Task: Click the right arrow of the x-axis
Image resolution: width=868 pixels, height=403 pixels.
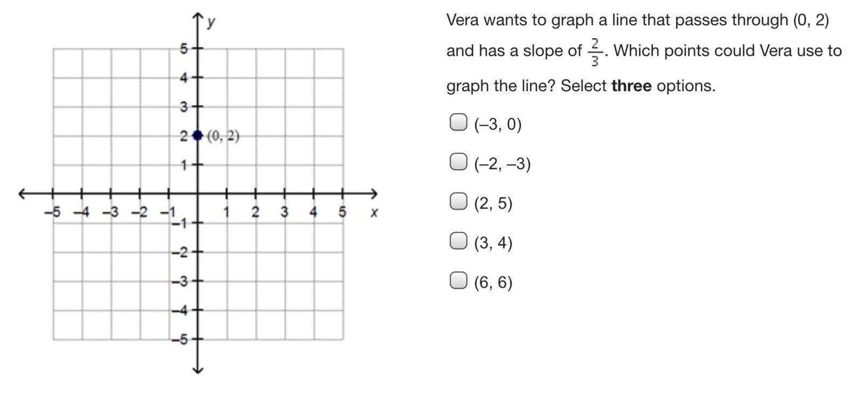Action: click(373, 194)
